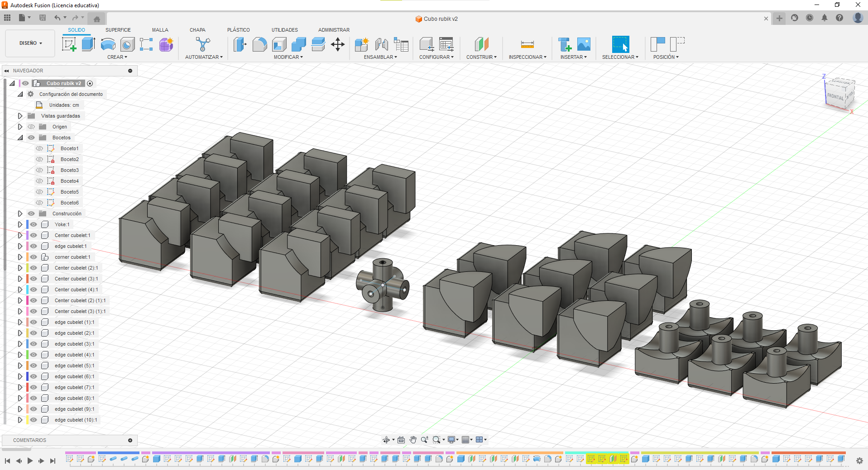
Task: Expand the Vistas guardadas folder
Action: tap(20, 116)
